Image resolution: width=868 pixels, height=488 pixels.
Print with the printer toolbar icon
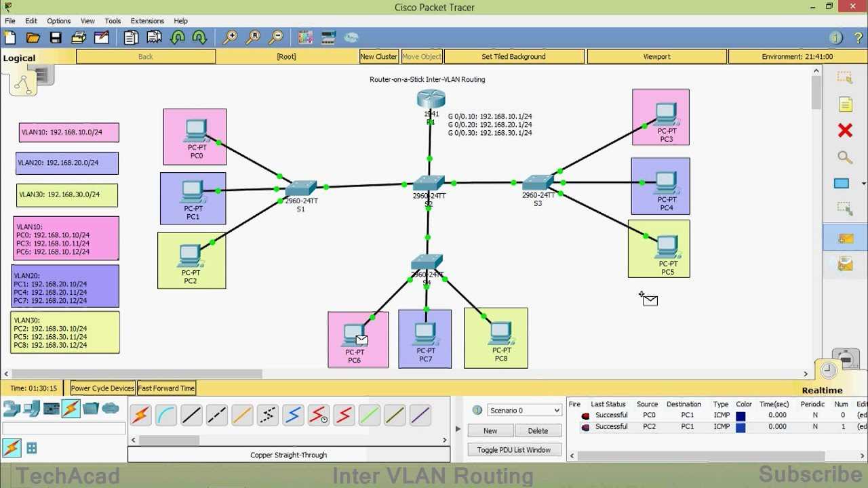pos(79,38)
